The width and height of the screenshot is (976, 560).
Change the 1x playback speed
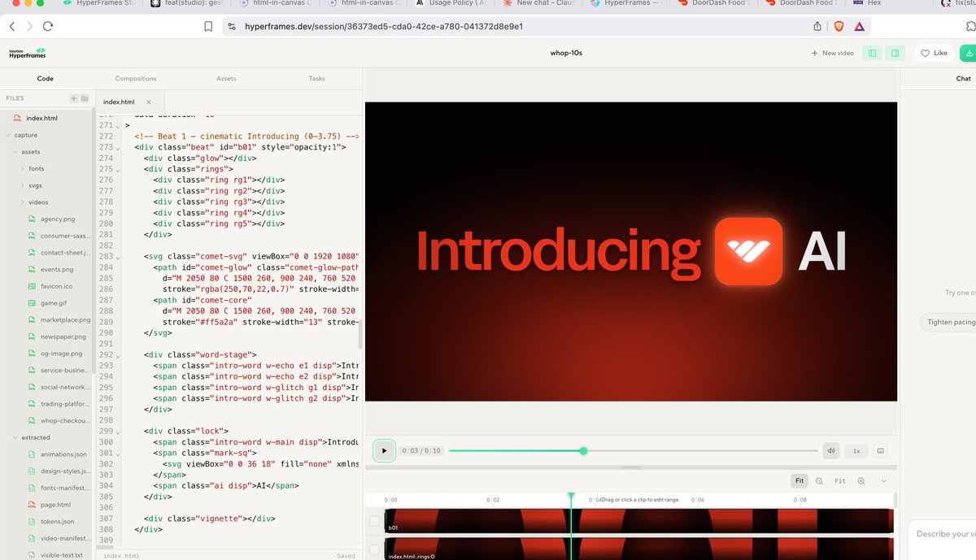tap(856, 450)
